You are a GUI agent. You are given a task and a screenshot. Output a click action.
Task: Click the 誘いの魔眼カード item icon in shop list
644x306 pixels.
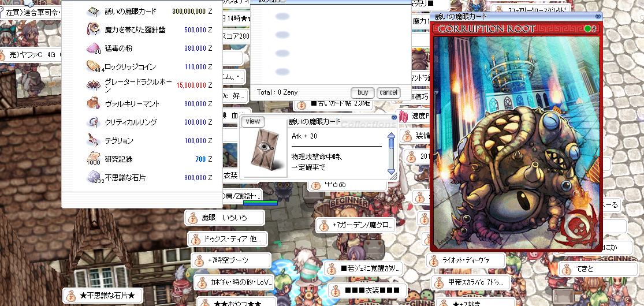point(93,12)
